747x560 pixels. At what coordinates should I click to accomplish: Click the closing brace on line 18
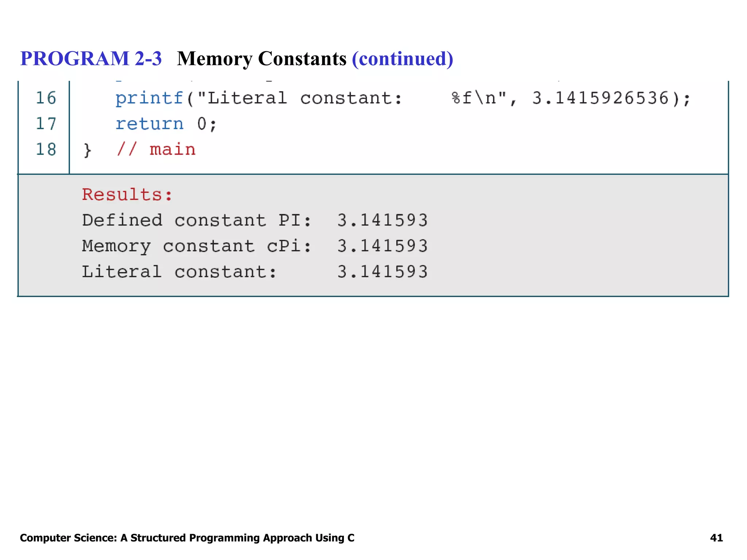[87, 150]
